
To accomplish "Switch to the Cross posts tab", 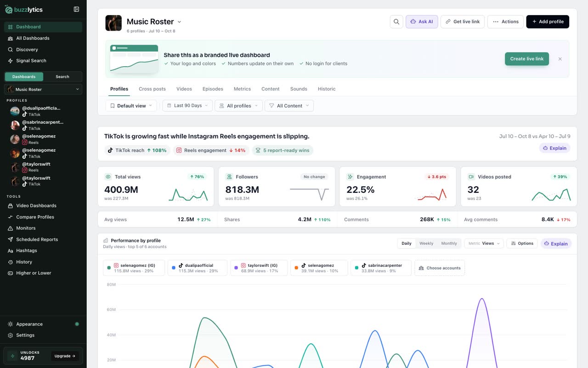I will pyautogui.click(x=152, y=89).
